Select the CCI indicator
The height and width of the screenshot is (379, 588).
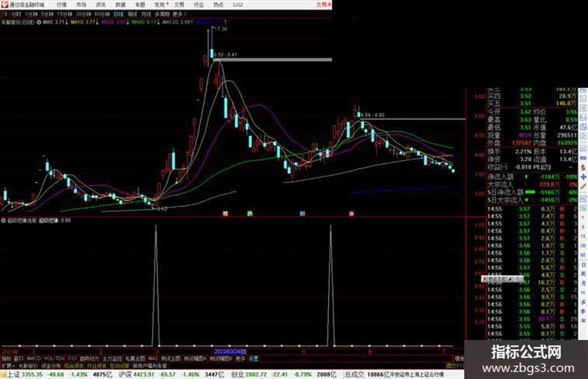[72, 358]
